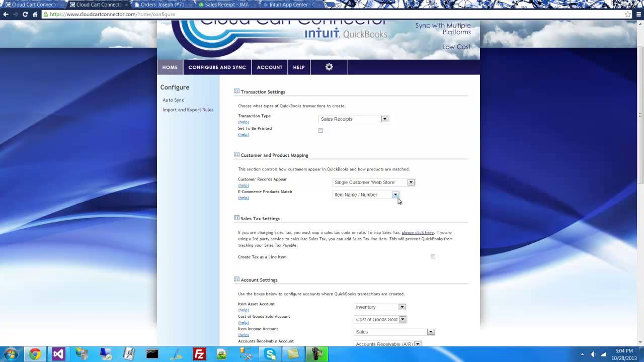Screen dimensions: 644x362
Task: Click help link under Item Income Account
Action: 244,335
